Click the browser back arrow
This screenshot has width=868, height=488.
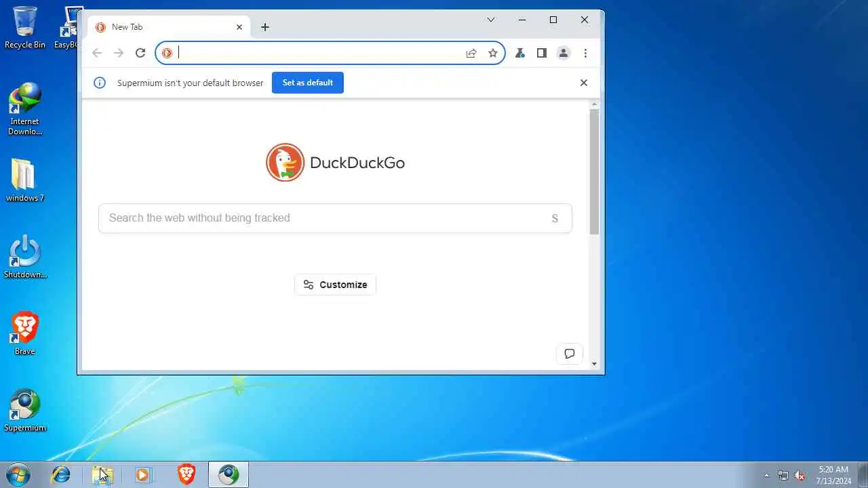(x=97, y=53)
